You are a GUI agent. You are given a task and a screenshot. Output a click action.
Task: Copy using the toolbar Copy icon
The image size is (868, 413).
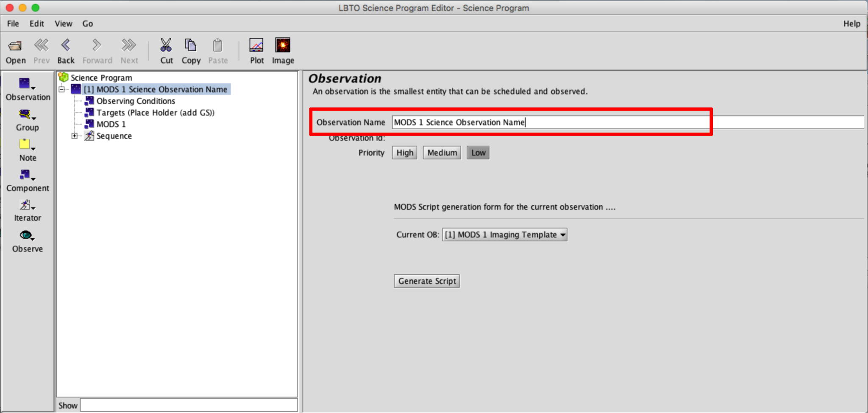click(190, 45)
